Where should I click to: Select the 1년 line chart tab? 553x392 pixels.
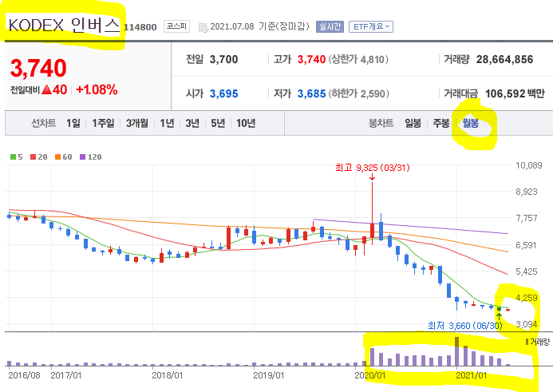click(x=167, y=123)
